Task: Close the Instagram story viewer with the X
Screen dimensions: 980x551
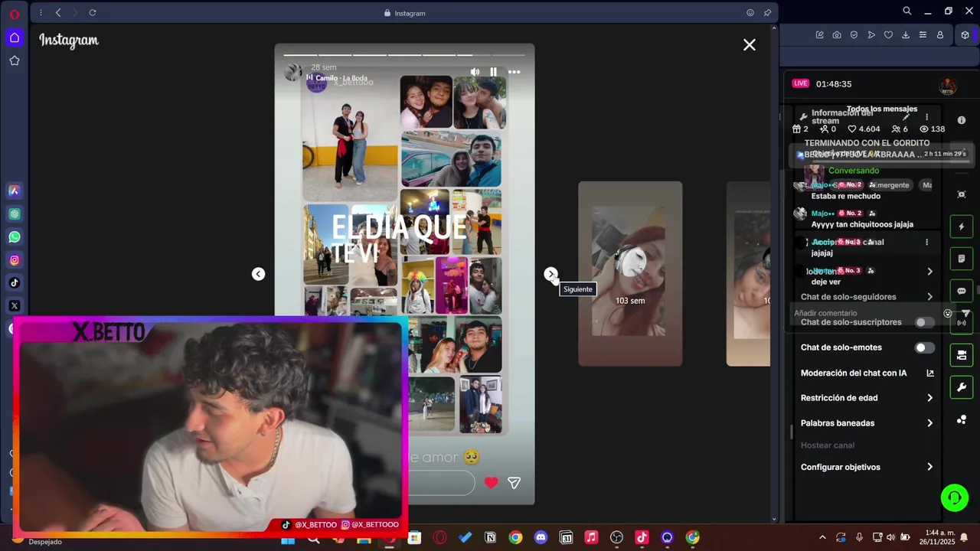Action: 750,45
